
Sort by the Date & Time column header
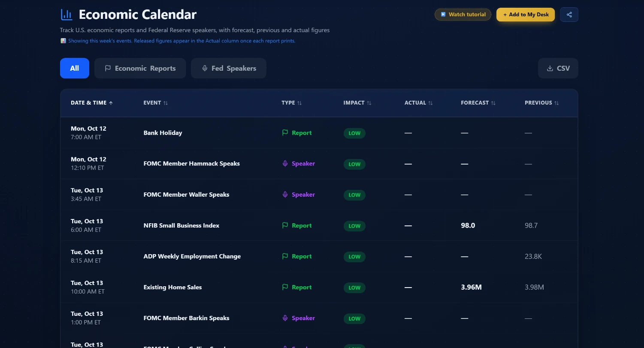pyautogui.click(x=92, y=103)
